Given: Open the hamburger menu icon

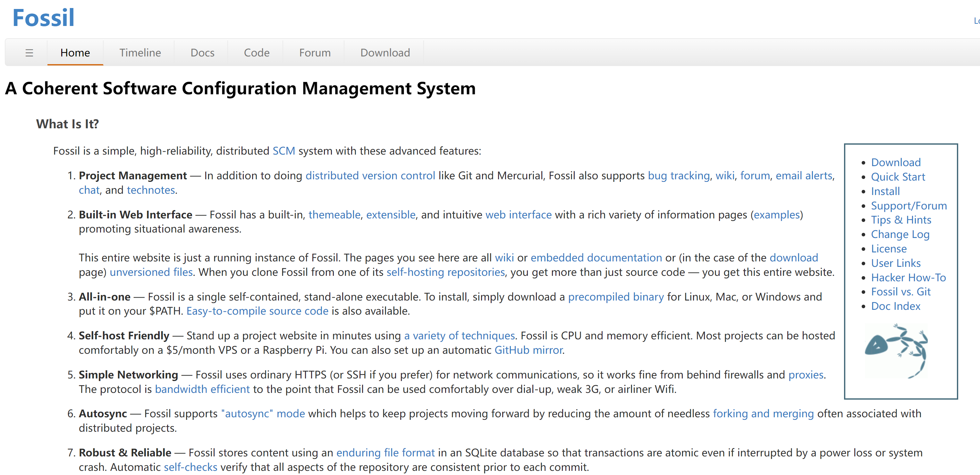Looking at the screenshot, I should 29,53.
